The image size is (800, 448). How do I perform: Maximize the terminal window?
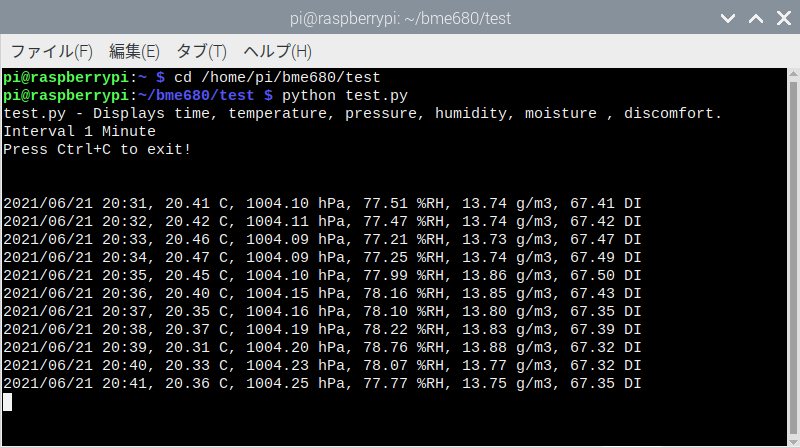(755, 18)
